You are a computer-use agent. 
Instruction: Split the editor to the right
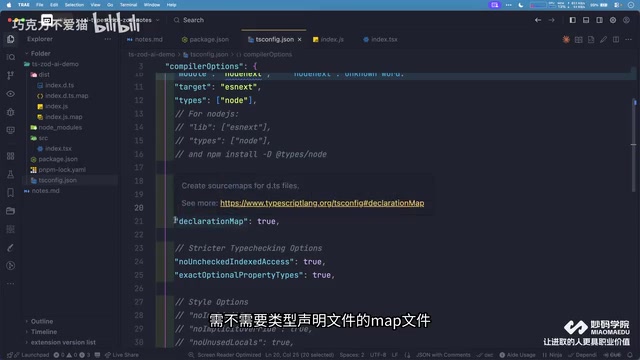point(616,40)
